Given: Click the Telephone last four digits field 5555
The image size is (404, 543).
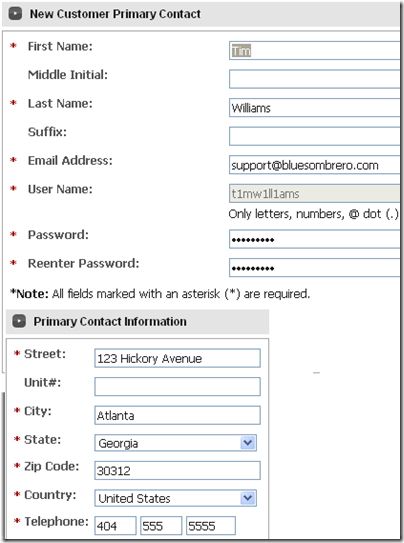Looking at the screenshot, I should [x=211, y=526].
